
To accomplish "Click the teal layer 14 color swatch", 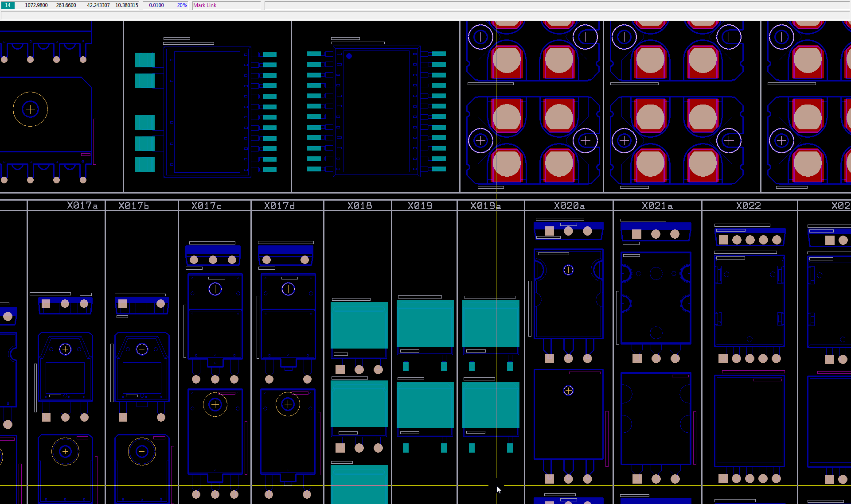I will tap(8, 5).
